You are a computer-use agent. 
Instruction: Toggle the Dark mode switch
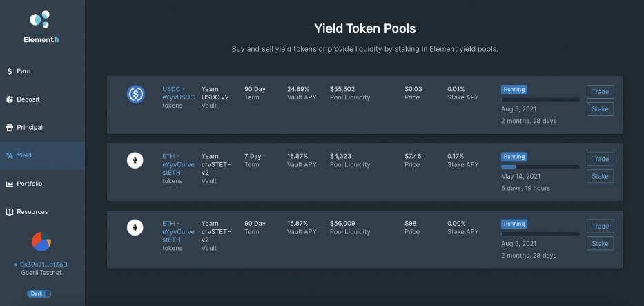39,294
